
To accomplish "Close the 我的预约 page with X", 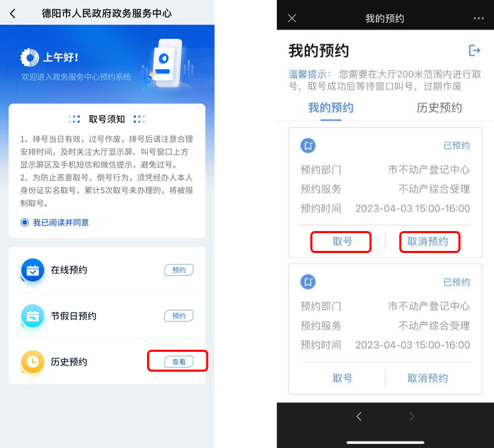I will coord(292,18).
